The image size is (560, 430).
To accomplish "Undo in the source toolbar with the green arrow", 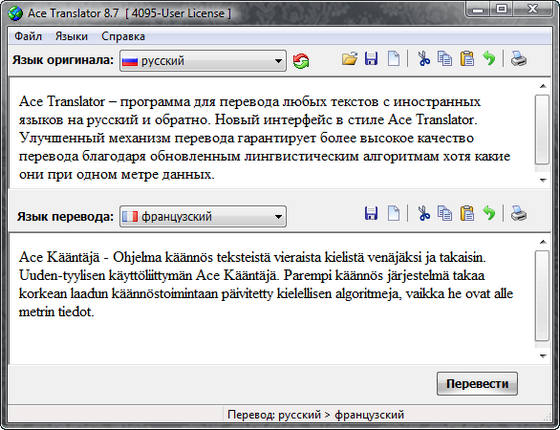I will [x=489, y=58].
